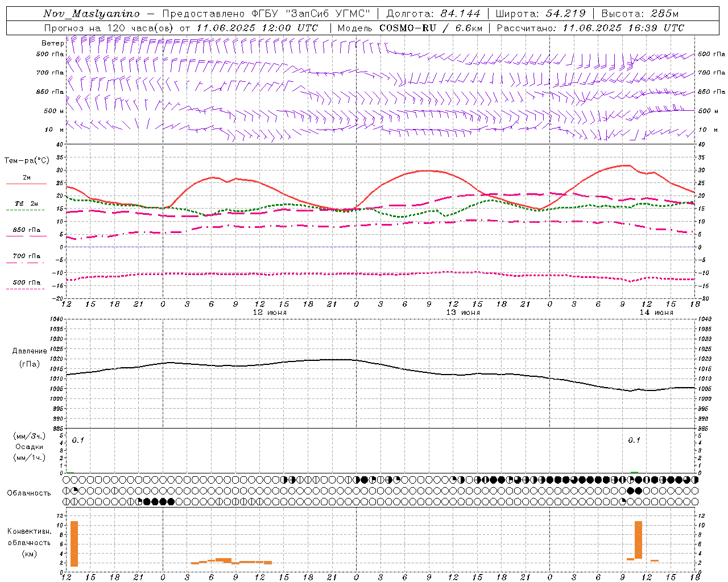Click the Nov_Maslyanino station title
Screen dimensions: 728x582
pyautogui.click(x=92, y=14)
